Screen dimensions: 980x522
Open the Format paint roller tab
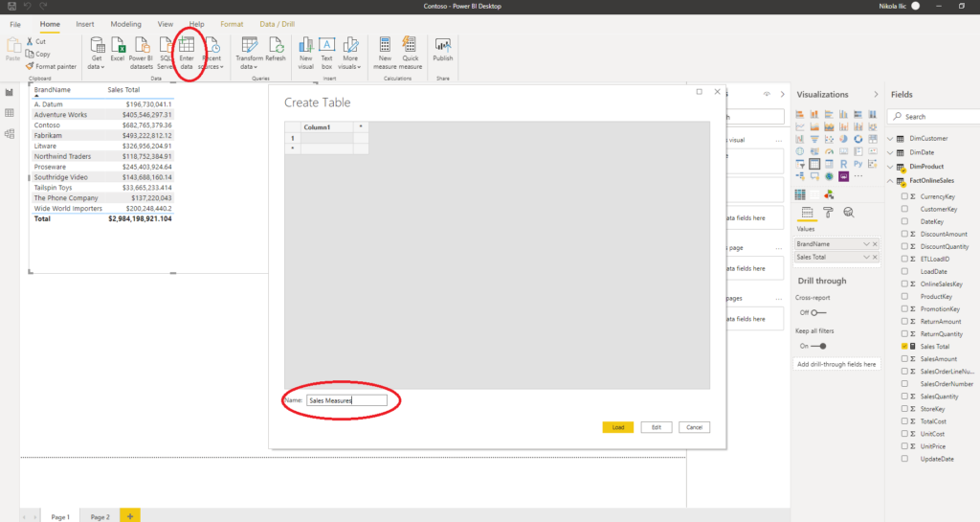[x=828, y=213]
